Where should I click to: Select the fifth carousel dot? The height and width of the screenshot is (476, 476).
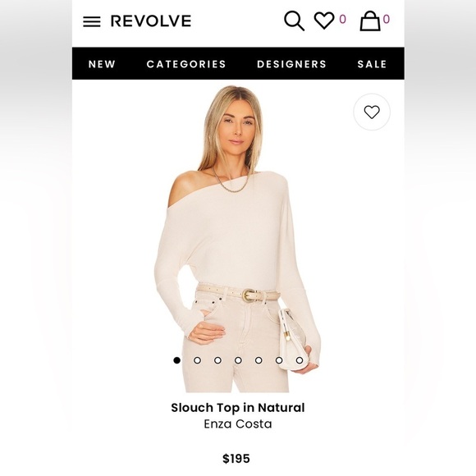[259, 360]
